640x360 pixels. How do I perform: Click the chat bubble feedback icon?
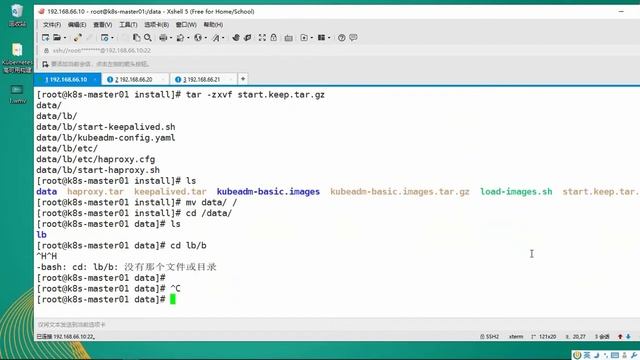coord(353,38)
